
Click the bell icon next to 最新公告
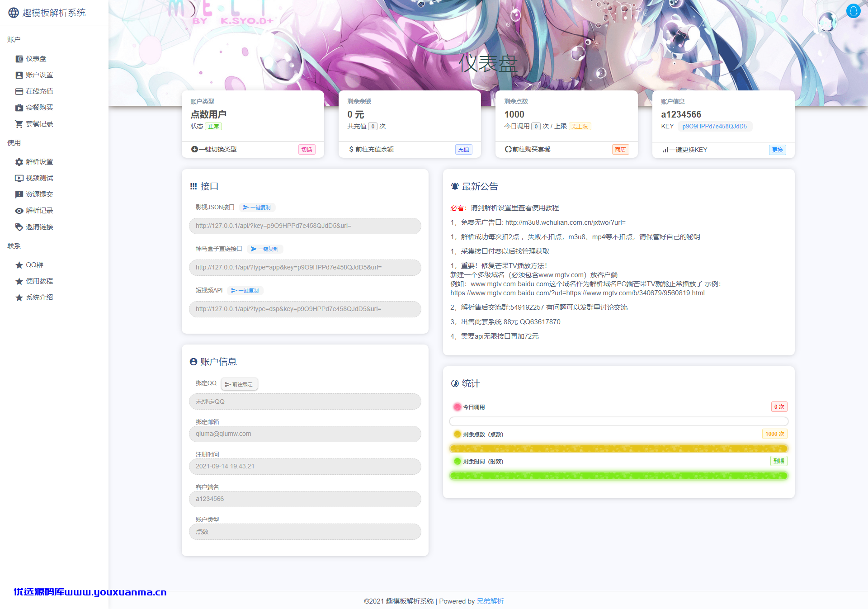455,186
